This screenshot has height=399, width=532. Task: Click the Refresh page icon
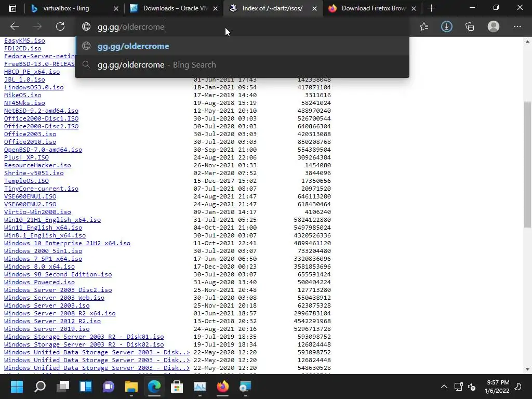[60, 26]
